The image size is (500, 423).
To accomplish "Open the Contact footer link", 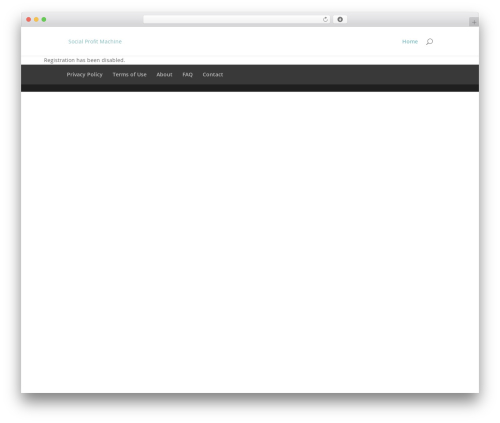I will pos(213,74).
